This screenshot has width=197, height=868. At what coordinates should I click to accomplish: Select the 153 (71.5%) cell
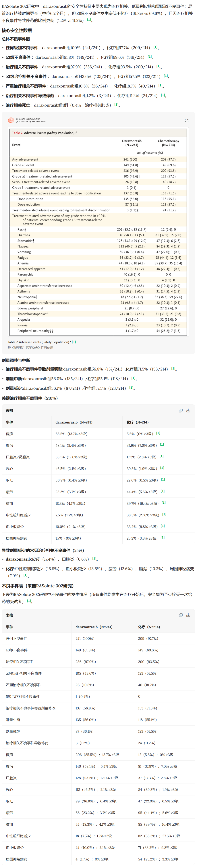tap(148, 708)
